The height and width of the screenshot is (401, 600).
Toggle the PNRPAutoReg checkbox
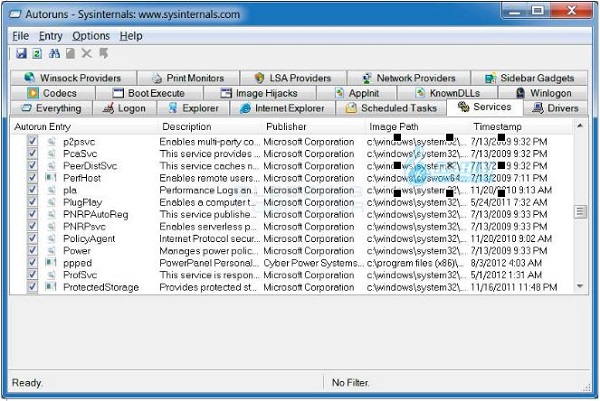click(x=32, y=214)
